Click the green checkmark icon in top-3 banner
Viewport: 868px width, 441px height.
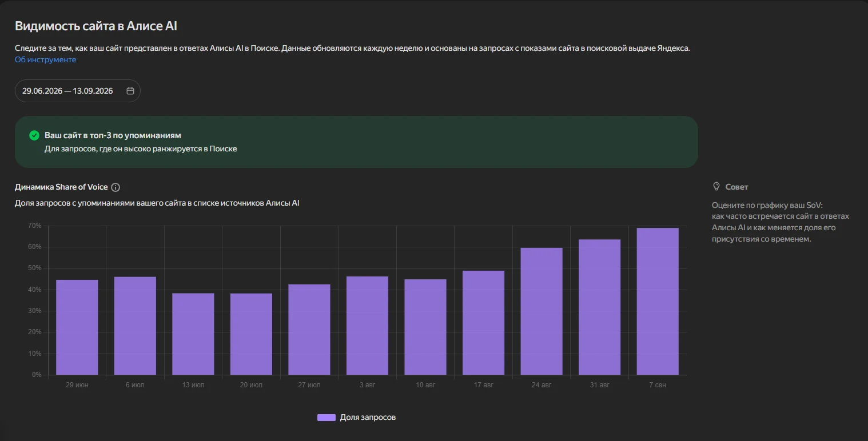coord(34,135)
